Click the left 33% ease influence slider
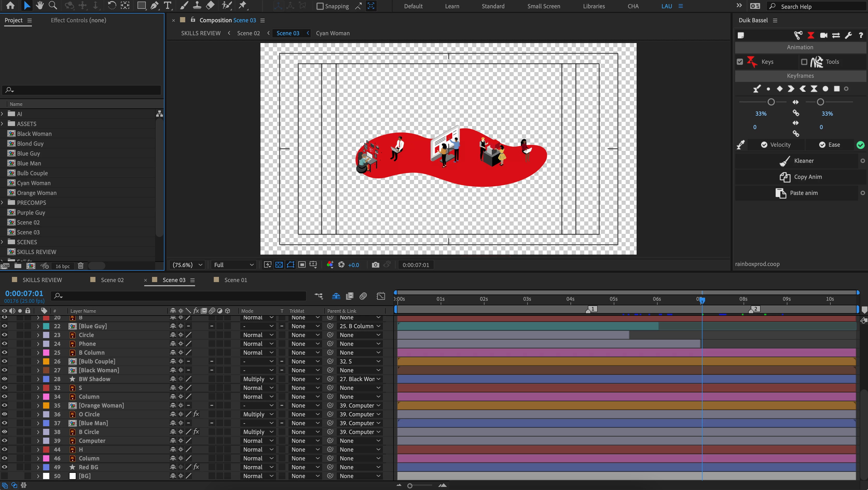The height and width of the screenshot is (490, 868). click(x=771, y=102)
